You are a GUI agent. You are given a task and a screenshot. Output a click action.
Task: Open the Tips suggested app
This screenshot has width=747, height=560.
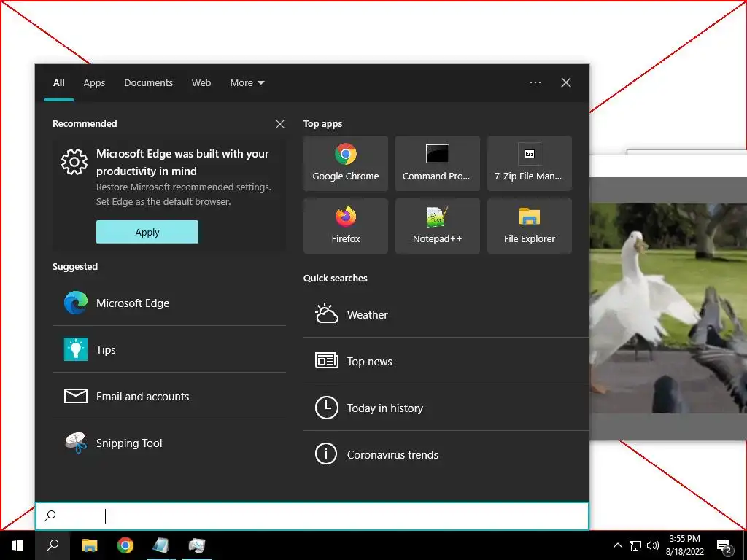tap(169, 349)
